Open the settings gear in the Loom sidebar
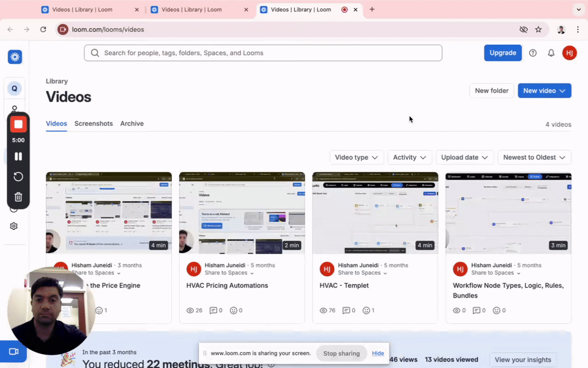The image size is (588, 368). pyautogui.click(x=14, y=226)
